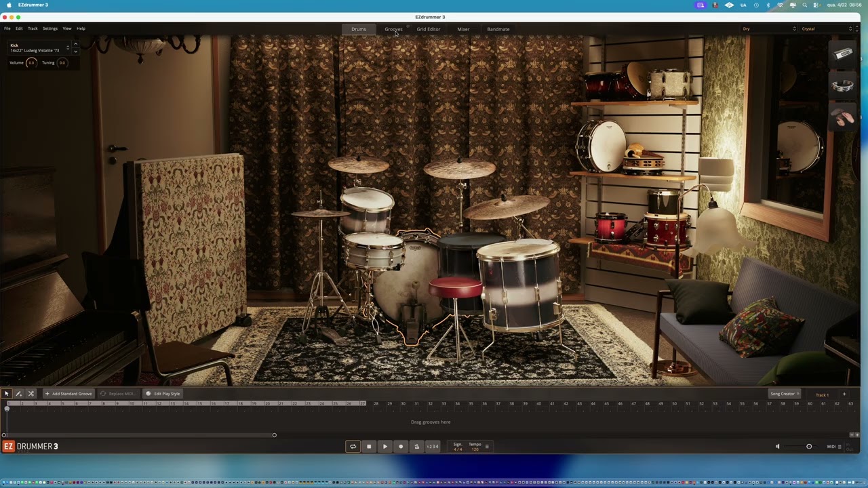The width and height of the screenshot is (868, 488).
Task: Open the File menu
Action: pyautogui.click(x=7, y=28)
